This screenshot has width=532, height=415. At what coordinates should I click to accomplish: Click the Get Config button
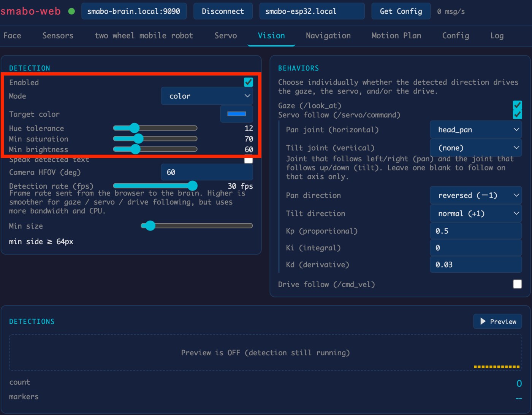(401, 11)
